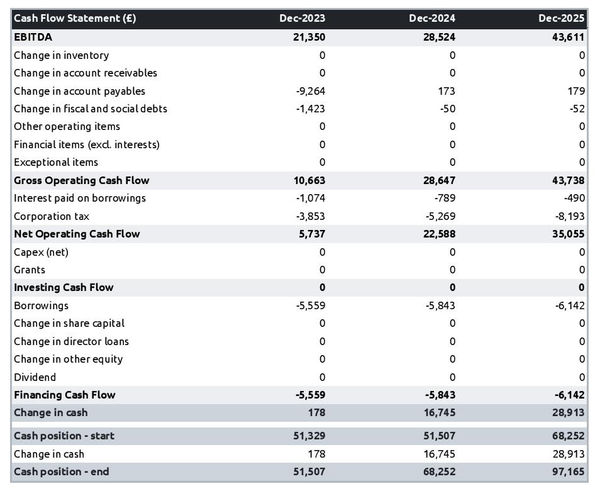Select the Gross Operating Cash Flow row
The image size is (600, 492).
82,180
